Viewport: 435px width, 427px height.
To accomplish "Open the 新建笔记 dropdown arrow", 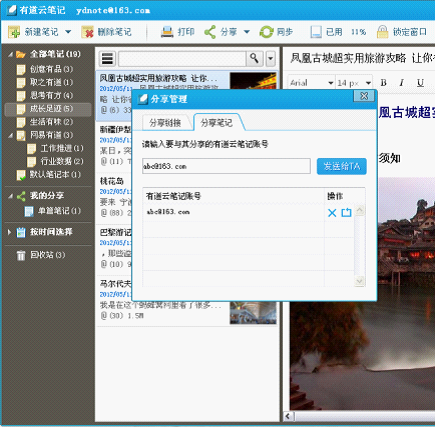I will pos(68,32).
